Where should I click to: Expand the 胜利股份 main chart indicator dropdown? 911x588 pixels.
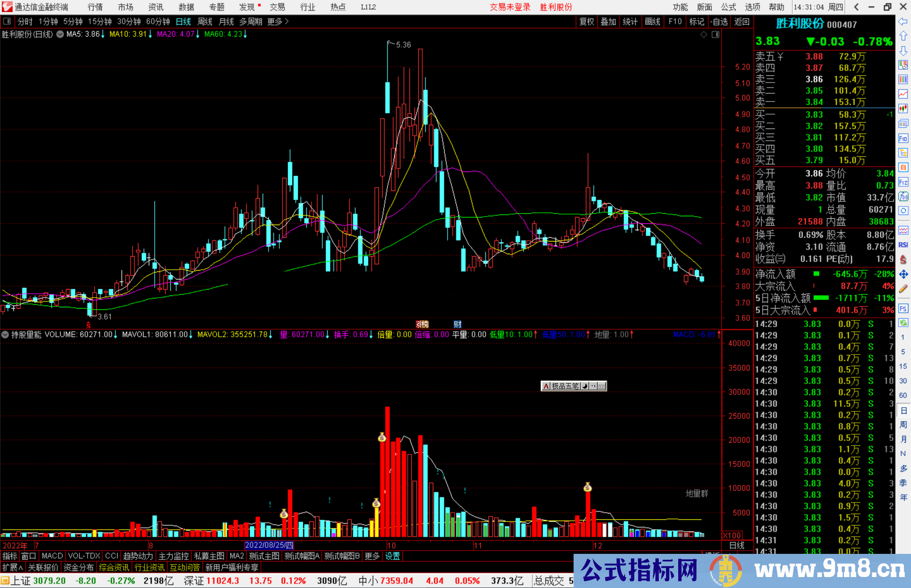click(x=60, y=34)
